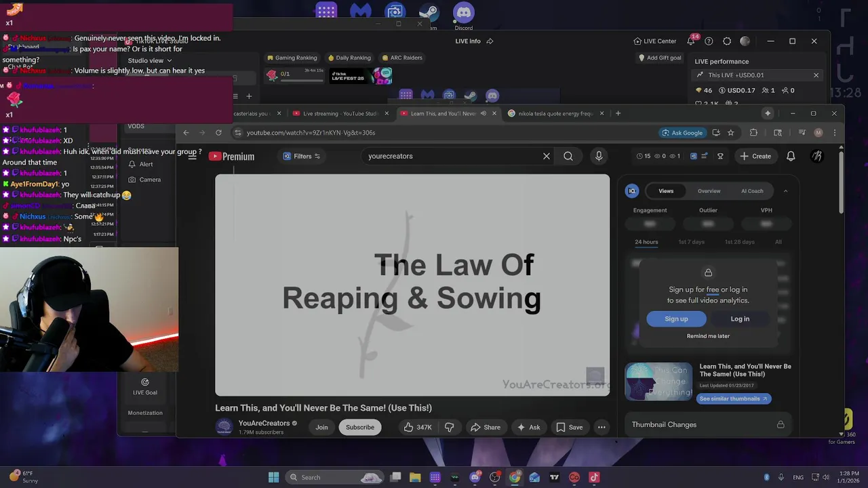Screen dimensions: 868x488
Task: Open TikTok LIVE Studio help question icon
Action: click(709, 41)
